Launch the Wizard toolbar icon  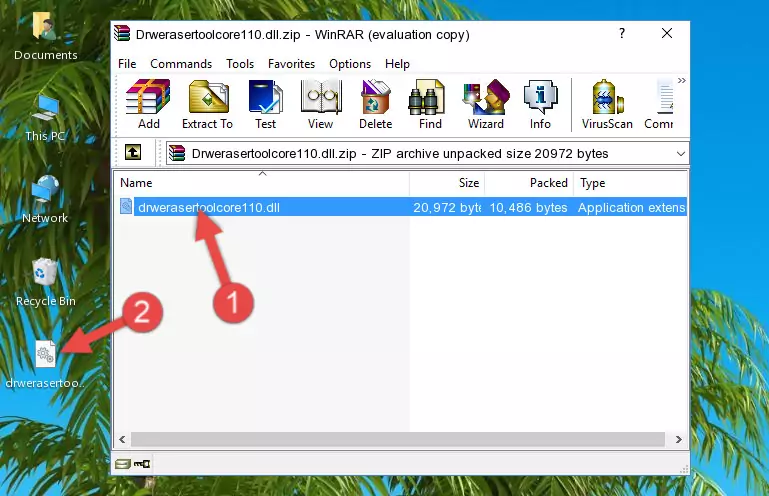(486, 104)
